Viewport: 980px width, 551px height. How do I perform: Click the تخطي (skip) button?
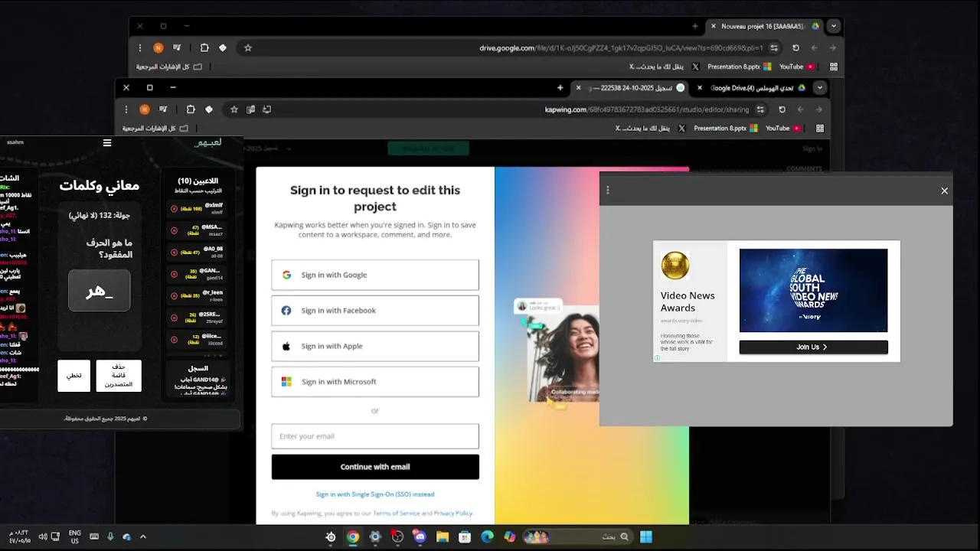(73, 376)
